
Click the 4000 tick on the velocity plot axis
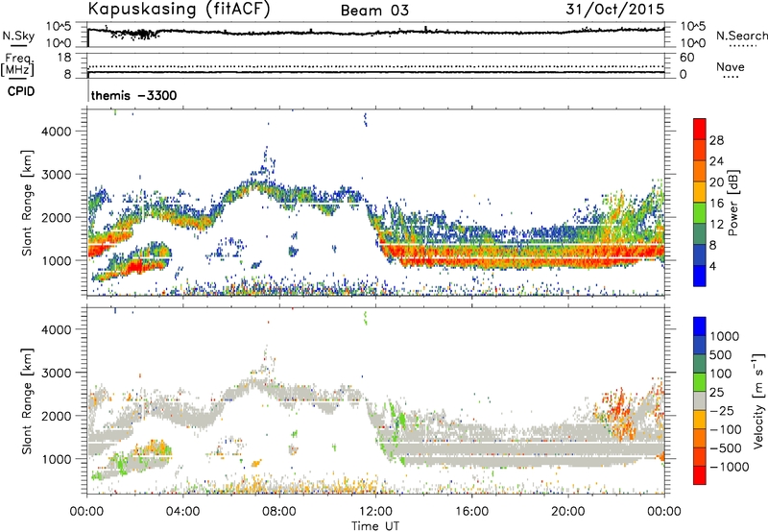pyautogui.click(x=56, y=329)
